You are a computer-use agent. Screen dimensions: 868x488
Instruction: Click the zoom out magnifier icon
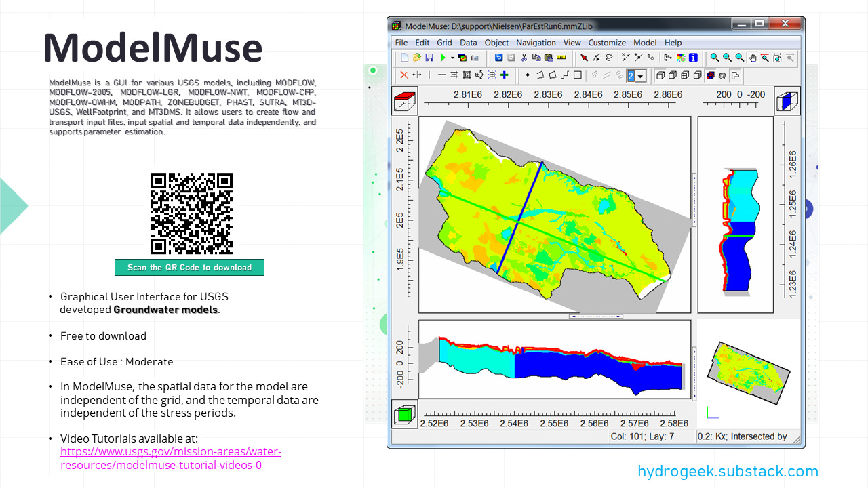point(740,58)
